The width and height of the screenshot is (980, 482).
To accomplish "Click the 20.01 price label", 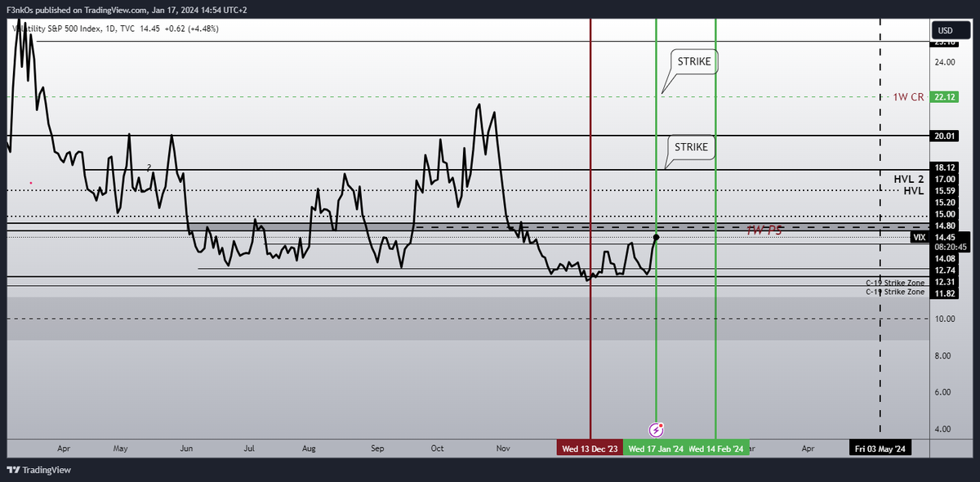I will tap(946, 136).
